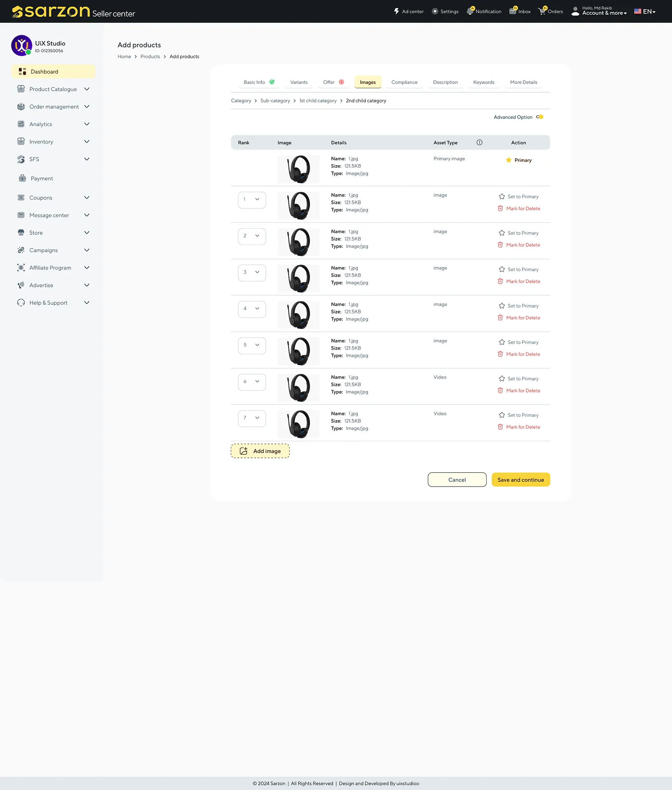Open the Basic Info tab

coord(259,82)
